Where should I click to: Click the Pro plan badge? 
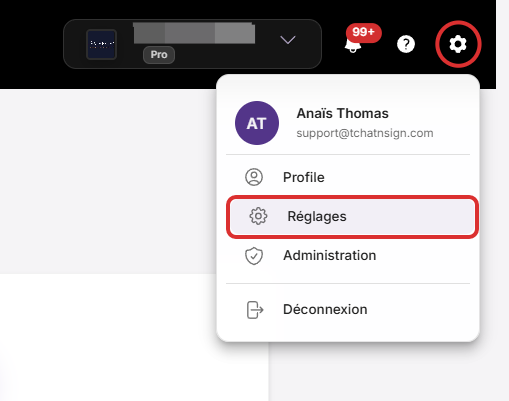[159, 55]
